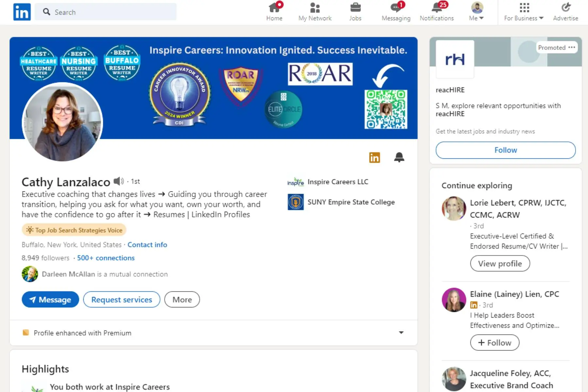
Task: Open the LinkedIn home logo
Action: [x=22, y=12]
